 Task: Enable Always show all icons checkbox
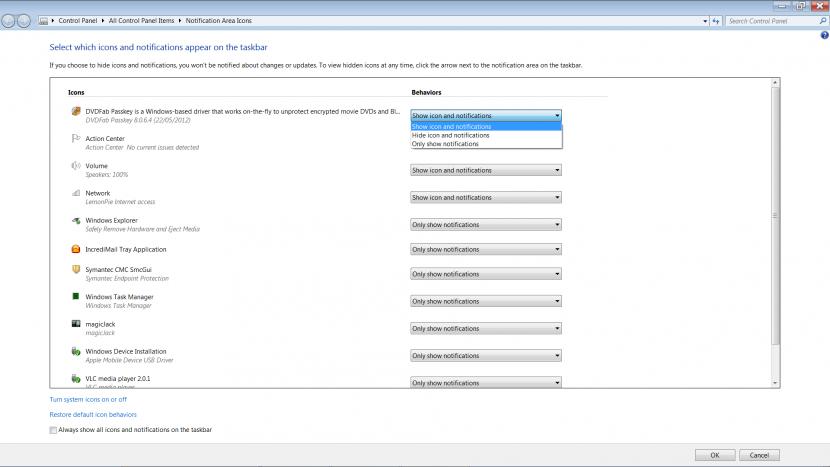coord(53,430)
